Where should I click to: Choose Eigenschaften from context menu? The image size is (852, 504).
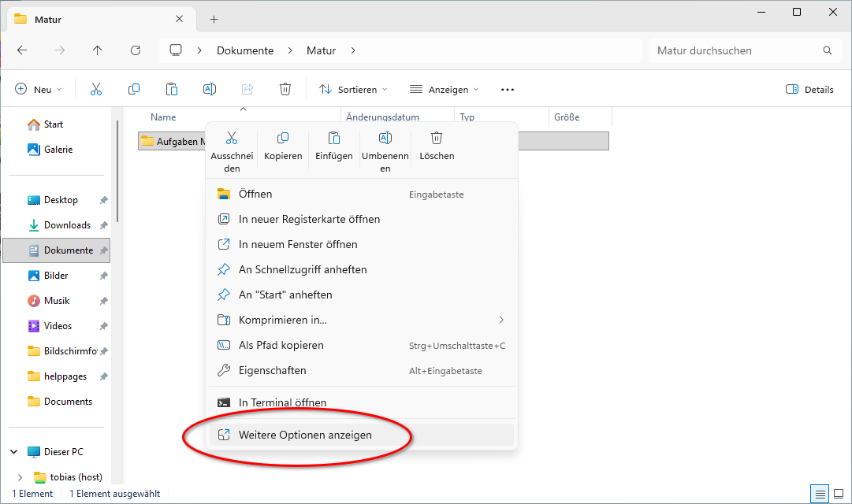(272, 370)
